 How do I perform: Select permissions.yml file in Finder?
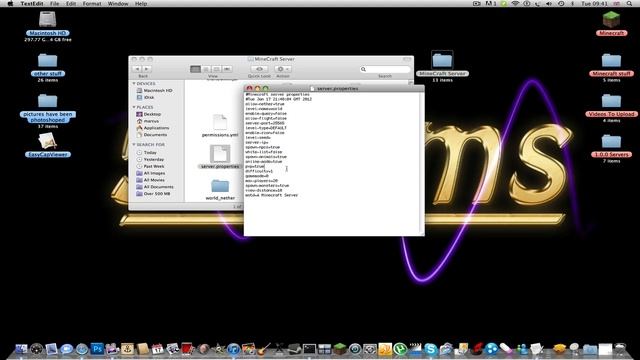220,123
